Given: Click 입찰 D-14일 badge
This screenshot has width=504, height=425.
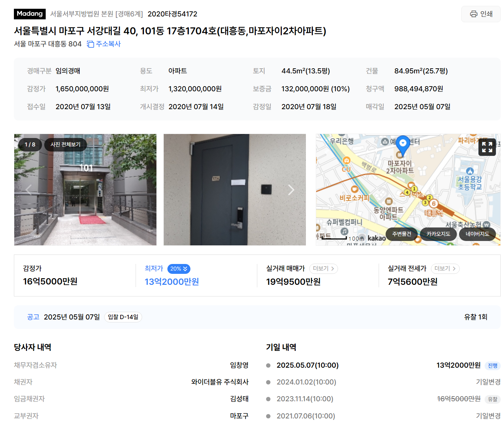Looking at the screenshot, I should click(x=123, y=317).
